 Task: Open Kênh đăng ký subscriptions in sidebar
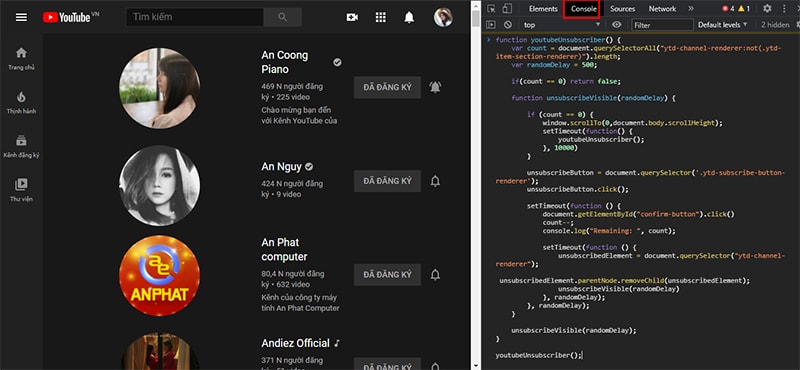pyautogui.click(x=21, y=146)
